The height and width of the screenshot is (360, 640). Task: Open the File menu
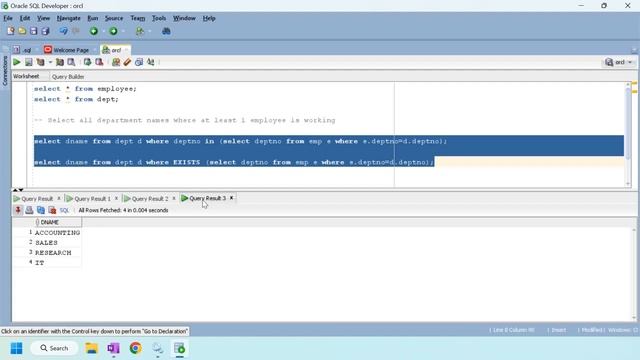8,18
